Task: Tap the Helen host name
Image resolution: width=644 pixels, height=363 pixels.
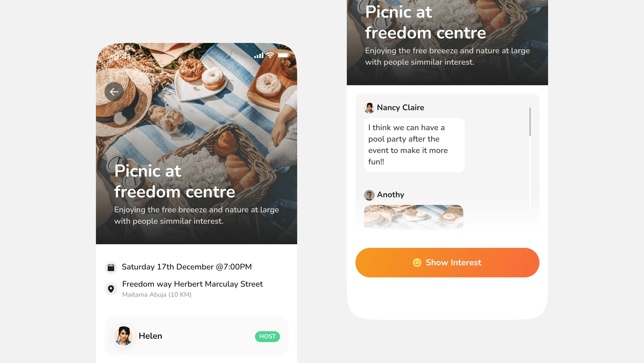Action: click(150, 336)
